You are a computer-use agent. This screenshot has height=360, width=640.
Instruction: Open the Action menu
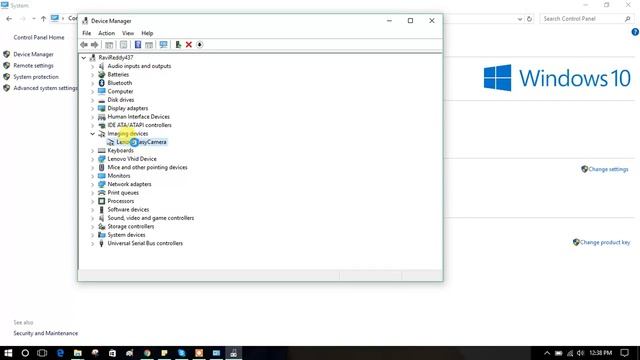106,33
